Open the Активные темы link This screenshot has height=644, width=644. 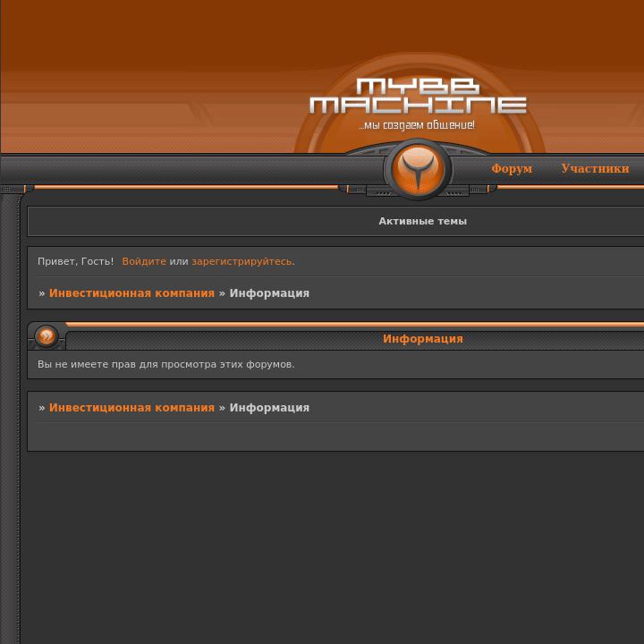point(422,221)
